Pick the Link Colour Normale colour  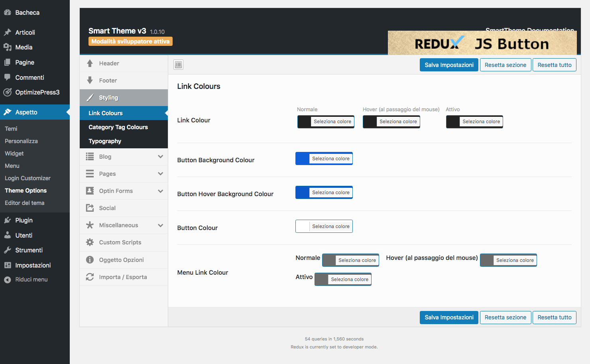326,122
